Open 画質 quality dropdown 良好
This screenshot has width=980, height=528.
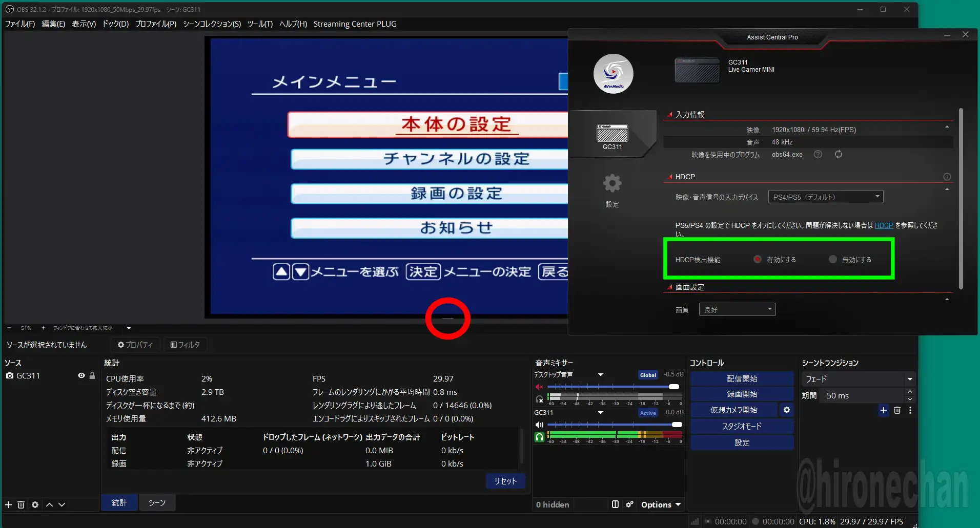click(737, 309)
